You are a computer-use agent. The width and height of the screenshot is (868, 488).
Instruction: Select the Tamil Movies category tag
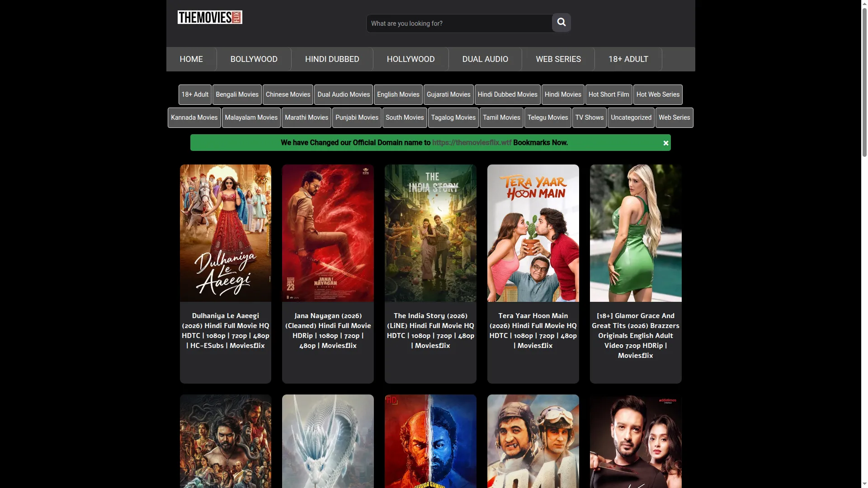pos(501,117)
